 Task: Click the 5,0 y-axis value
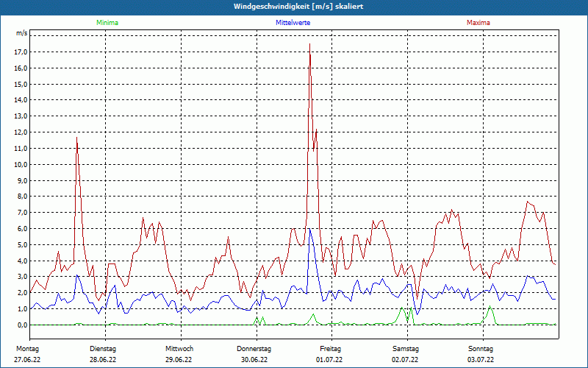point(23,245)
